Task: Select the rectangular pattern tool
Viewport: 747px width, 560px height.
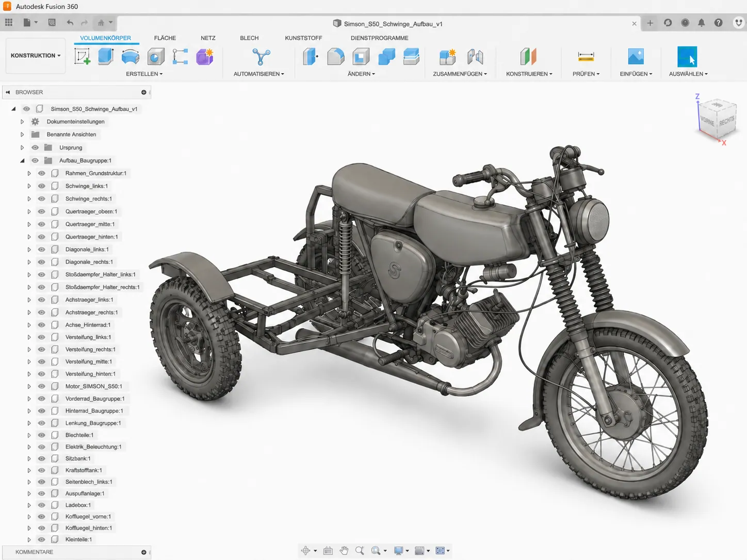Action: (x=180, y=57)
